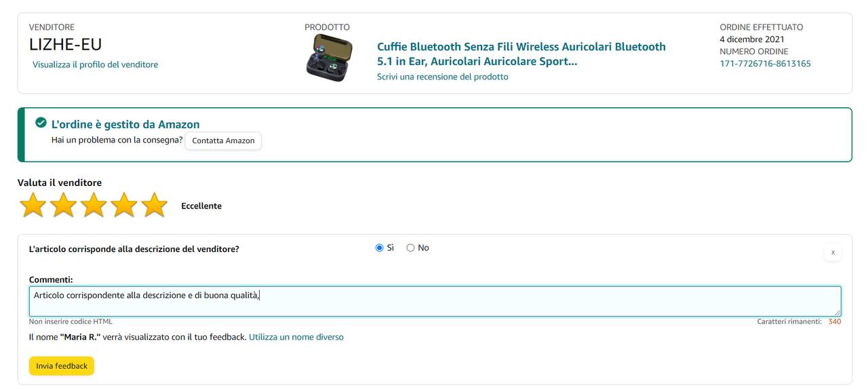
Task: Choose the fourth star rating
Action: (x=124, y=205)
